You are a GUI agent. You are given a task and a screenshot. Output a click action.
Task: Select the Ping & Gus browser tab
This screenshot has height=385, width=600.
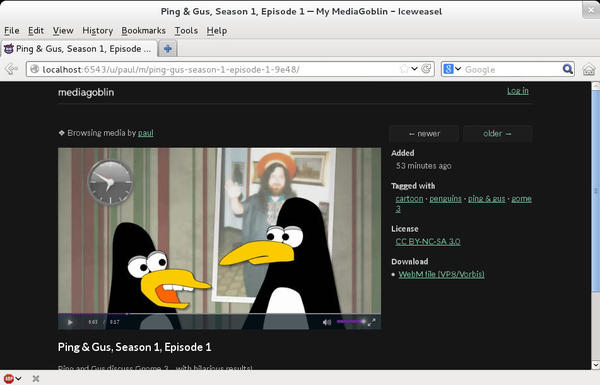point(79,49)
